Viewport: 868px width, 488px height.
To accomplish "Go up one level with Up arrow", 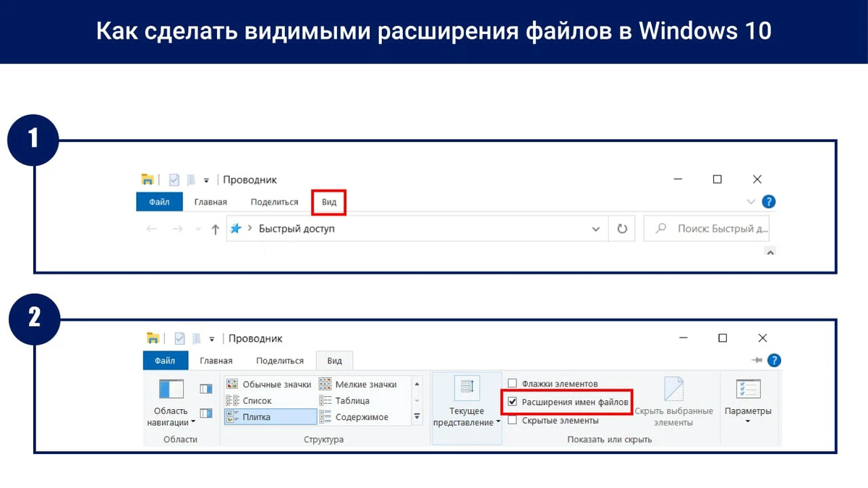I will point(215,230).
